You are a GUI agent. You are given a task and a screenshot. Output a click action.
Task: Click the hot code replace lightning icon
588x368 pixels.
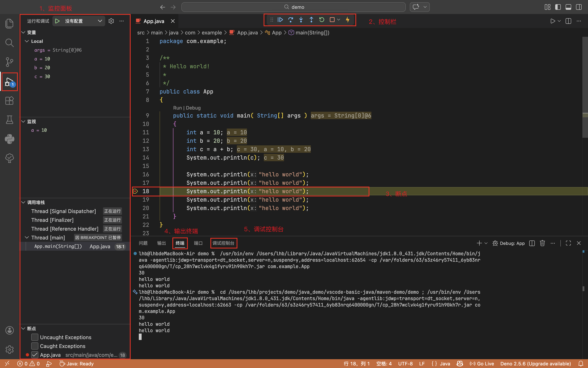click(x=348, y=20)
